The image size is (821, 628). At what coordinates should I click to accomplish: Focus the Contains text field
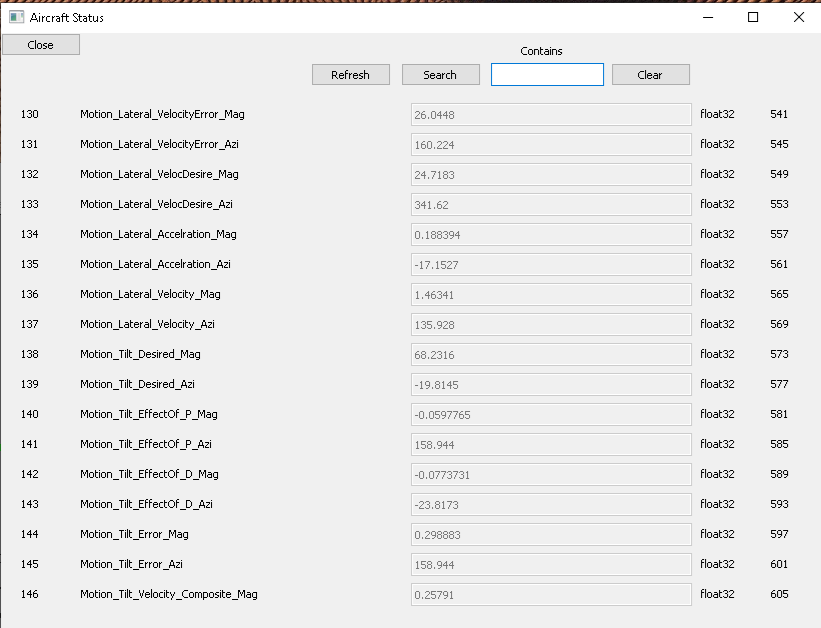point(547,75)
